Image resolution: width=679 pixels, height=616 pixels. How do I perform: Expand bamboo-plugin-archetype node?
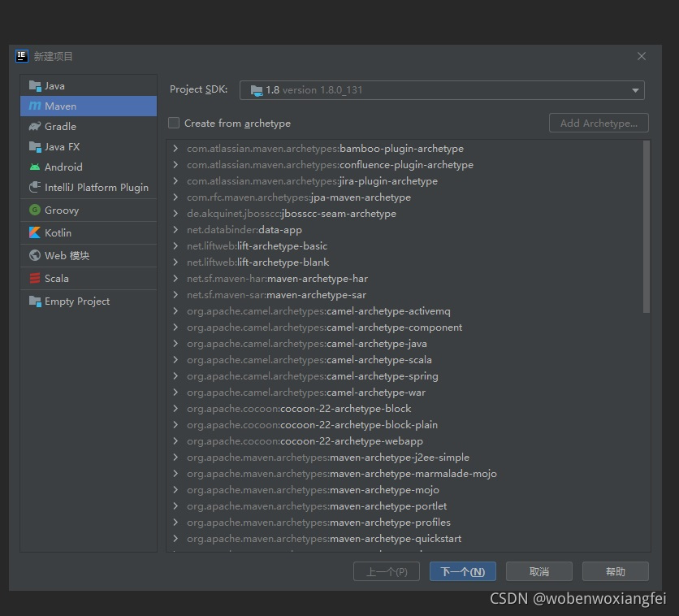click(175, 148)
